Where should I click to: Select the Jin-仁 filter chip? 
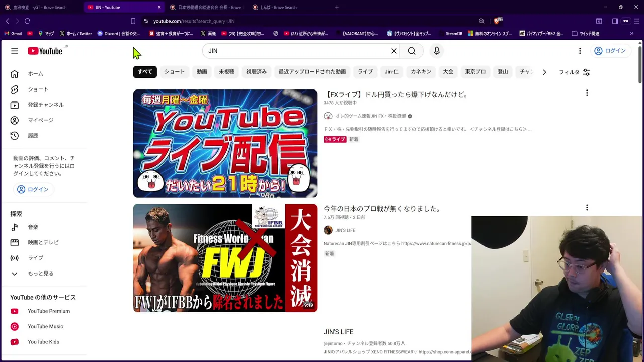tap(391, 72)
